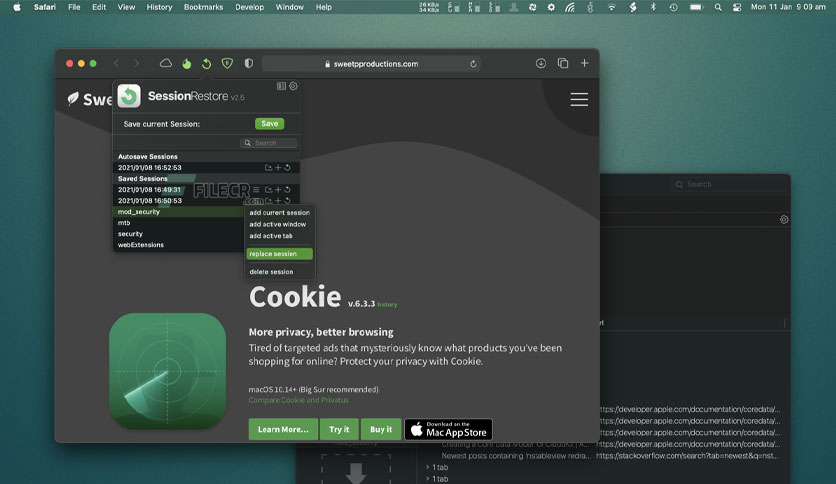Click the menu bar date and time
Image resolution: width=836 pixels, height=484 pixels.
788,7
